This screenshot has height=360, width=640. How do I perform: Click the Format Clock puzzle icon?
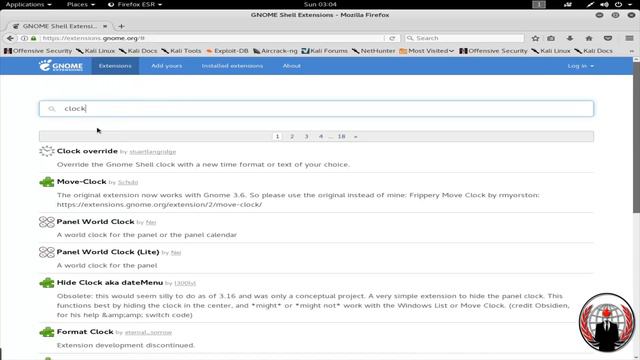[47, 332]
